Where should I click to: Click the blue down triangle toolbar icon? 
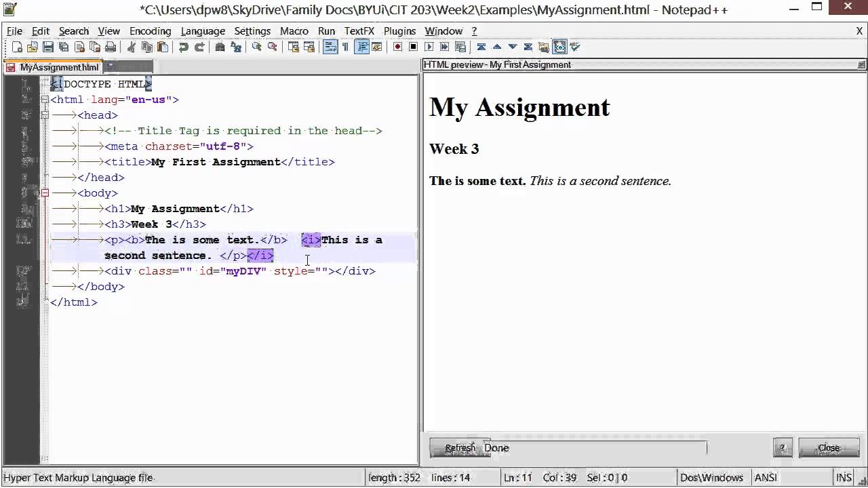[512, 47]
